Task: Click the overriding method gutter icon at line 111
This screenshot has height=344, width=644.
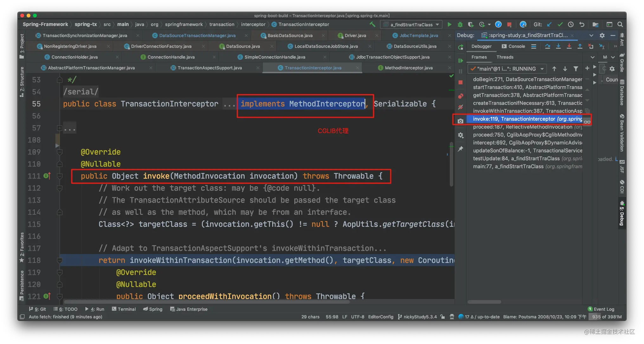Action: (47, 176)
